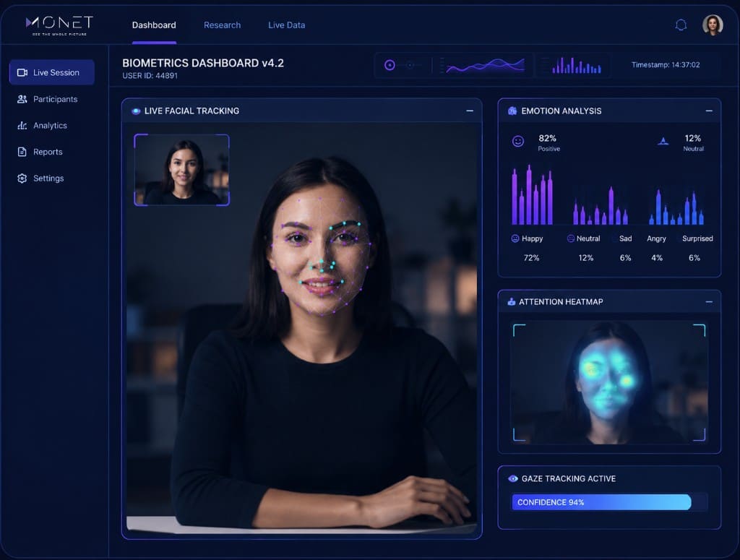
Task: Click the Happy purple bar group
Action: (x=533, y=195)
